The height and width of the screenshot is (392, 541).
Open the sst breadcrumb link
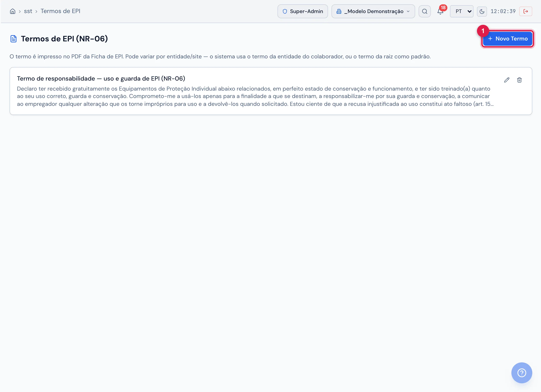click(28, 11)
